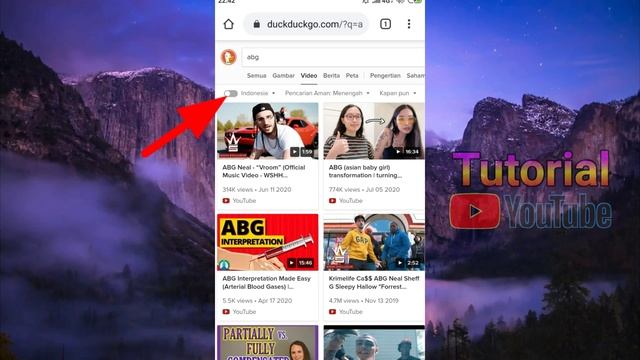Click play badge on 15:46 ABG Interpretation
640x360 pixels.
[291, 263]
